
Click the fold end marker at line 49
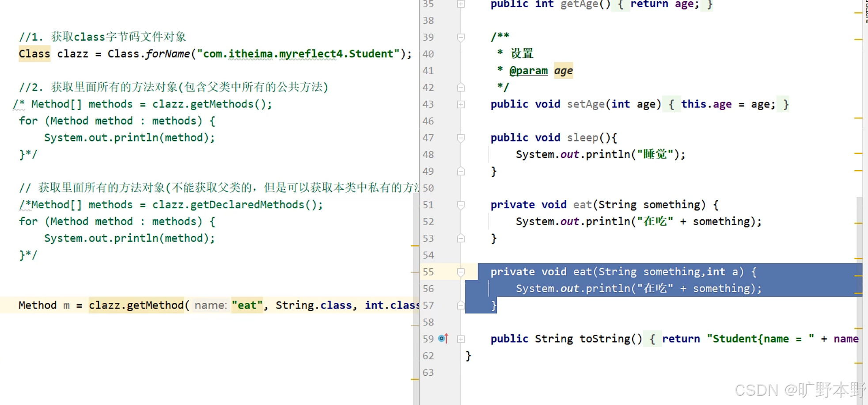461,172
